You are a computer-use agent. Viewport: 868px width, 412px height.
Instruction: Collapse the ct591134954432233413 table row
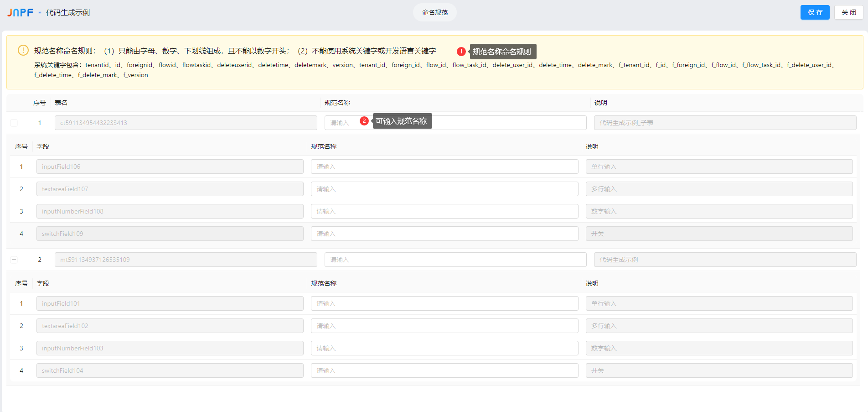pyautogui.click(x=14, y=123)
